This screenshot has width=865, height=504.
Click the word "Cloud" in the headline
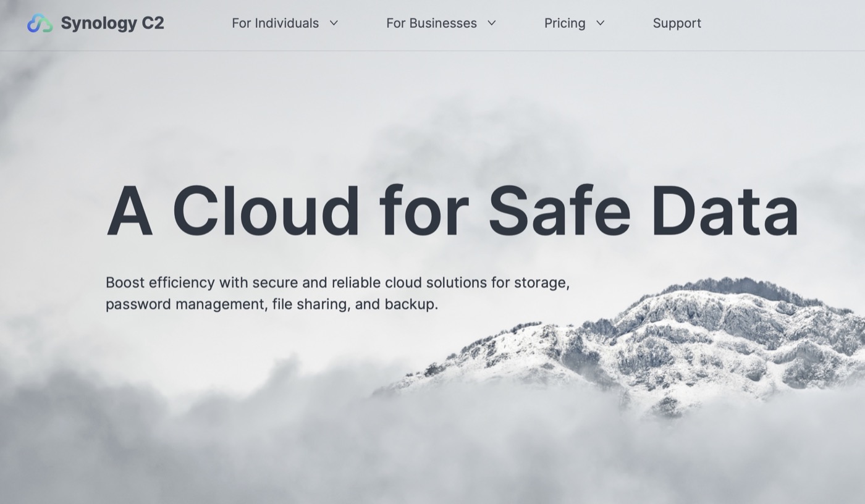(266, 210)
